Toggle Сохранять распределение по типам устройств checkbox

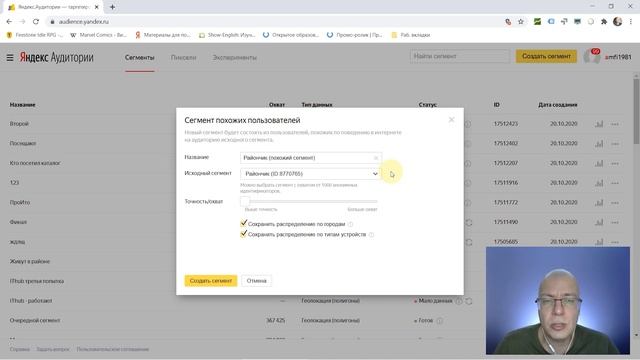(244, 234)
